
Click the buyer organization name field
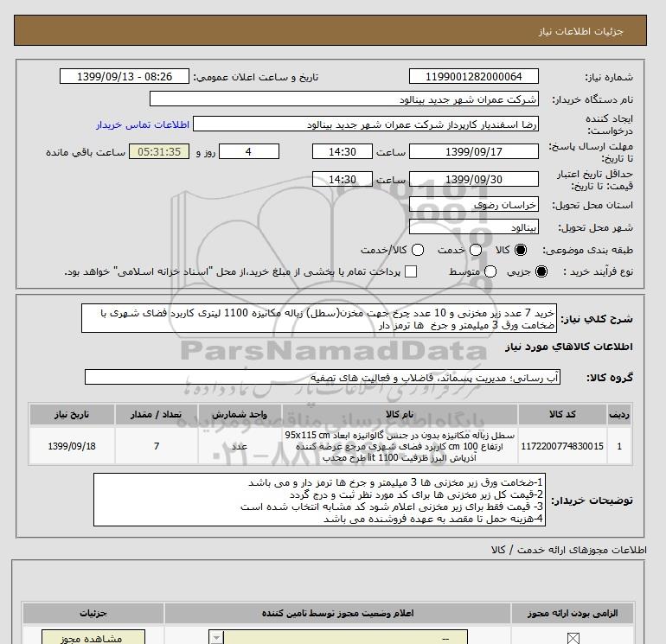point(344,99)
